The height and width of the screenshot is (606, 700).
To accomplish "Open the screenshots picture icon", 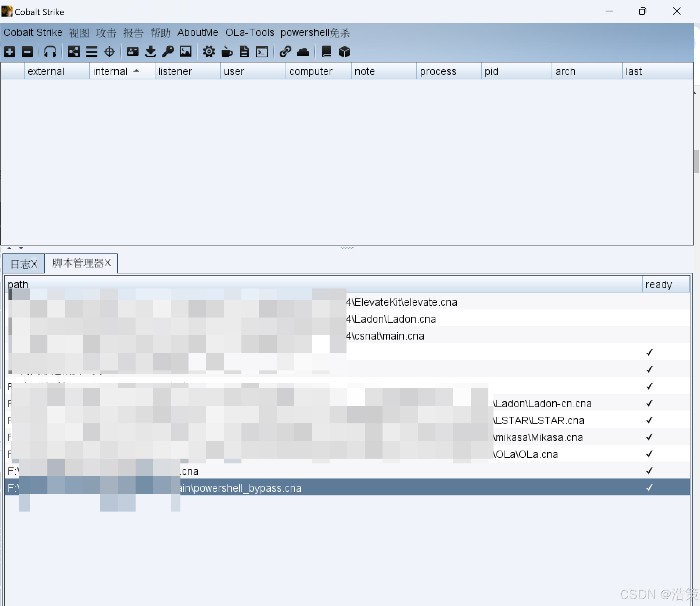I will pos(186,52).
